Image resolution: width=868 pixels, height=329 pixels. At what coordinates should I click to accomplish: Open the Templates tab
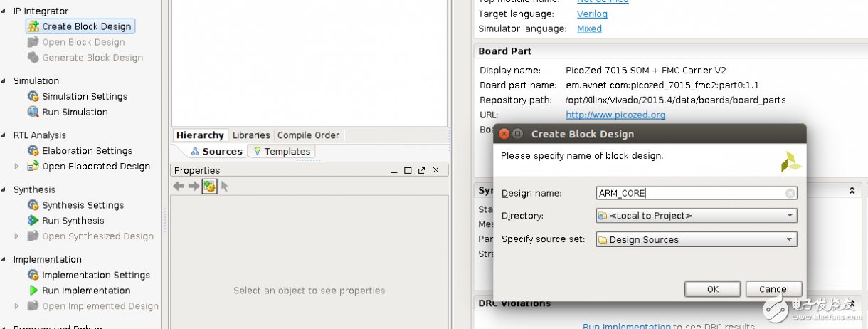(x=282, y=152)
